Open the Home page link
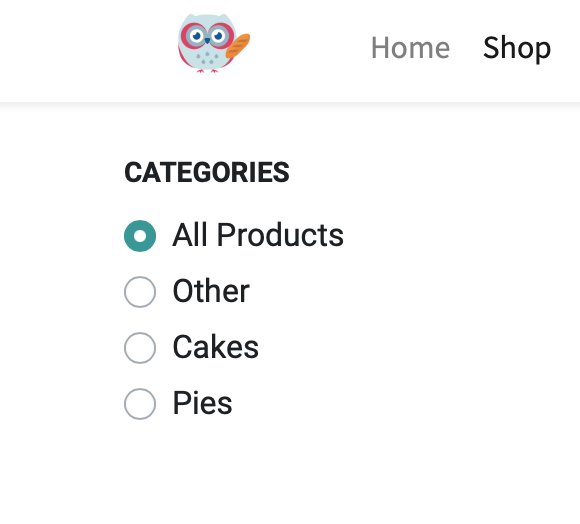Screen dimensions: 580x524 coord(410,47)
